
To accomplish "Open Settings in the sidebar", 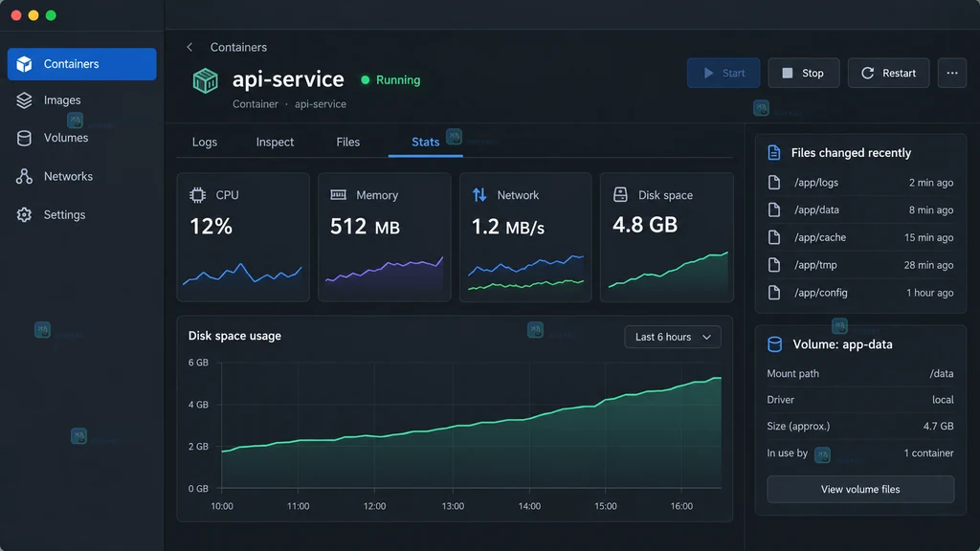I will click(82, 214).
